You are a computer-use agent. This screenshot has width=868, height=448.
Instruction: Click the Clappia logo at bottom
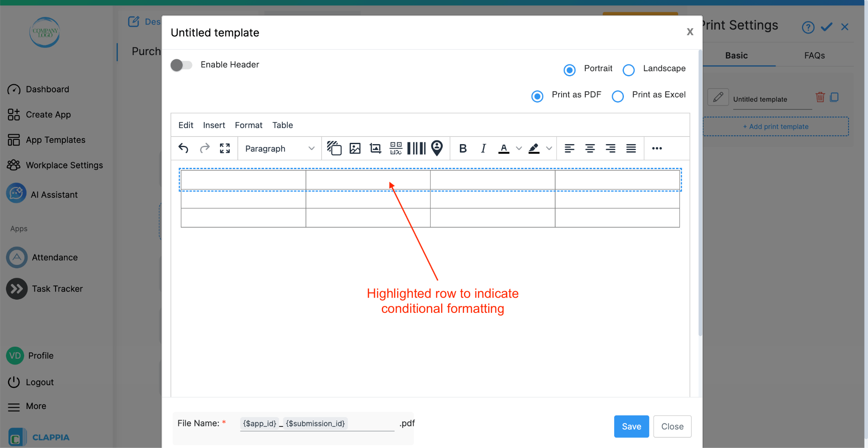(39, 437)
